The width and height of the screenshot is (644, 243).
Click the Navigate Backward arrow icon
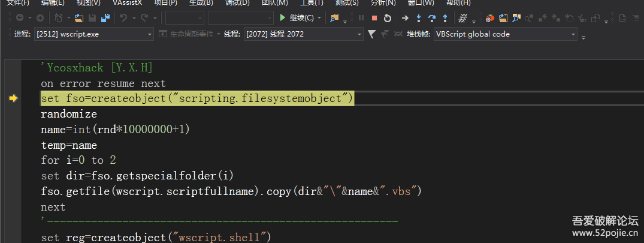pyautogui.click(x=19, y=17)
